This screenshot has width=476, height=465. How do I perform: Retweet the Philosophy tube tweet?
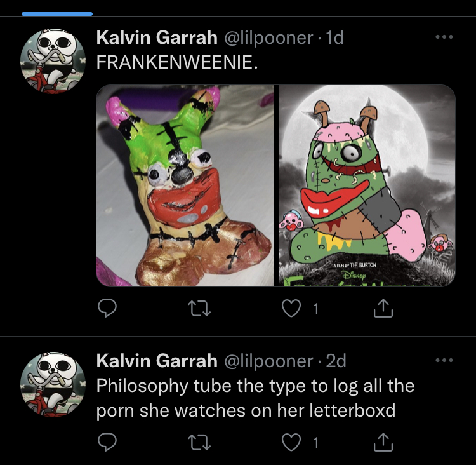[199, 442]
